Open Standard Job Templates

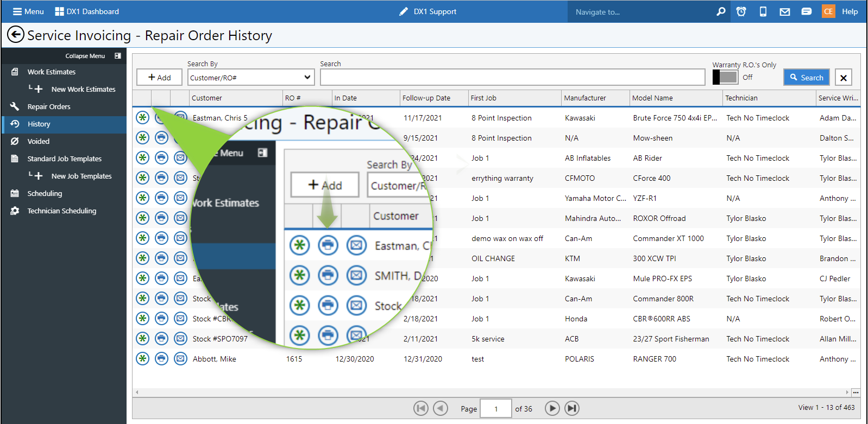64,159
